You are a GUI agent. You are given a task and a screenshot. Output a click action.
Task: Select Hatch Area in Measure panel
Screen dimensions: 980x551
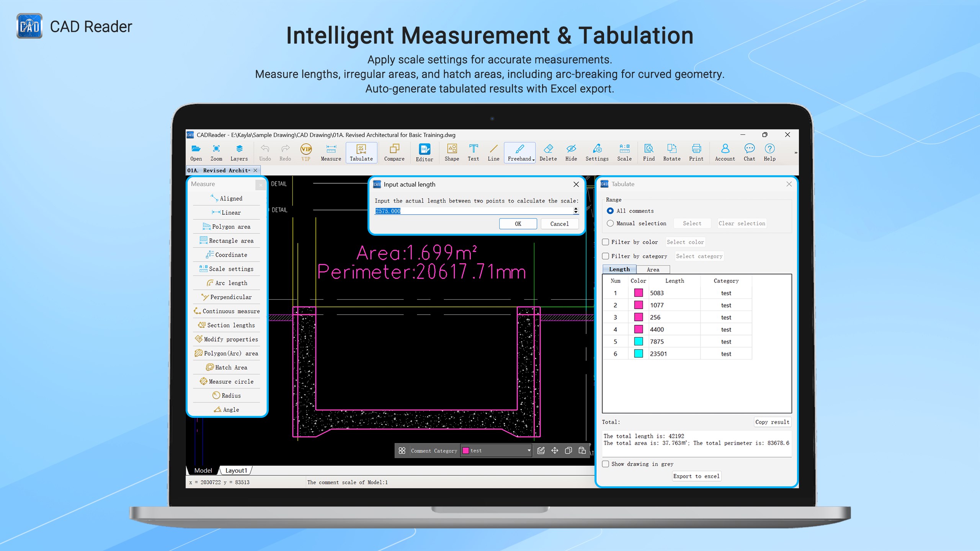[226, 367]
